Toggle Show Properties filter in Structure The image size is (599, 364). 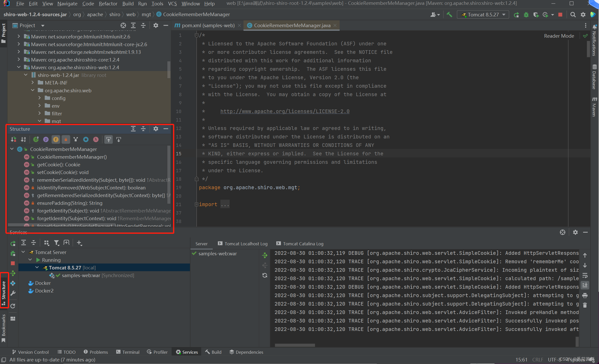[46, 139]
